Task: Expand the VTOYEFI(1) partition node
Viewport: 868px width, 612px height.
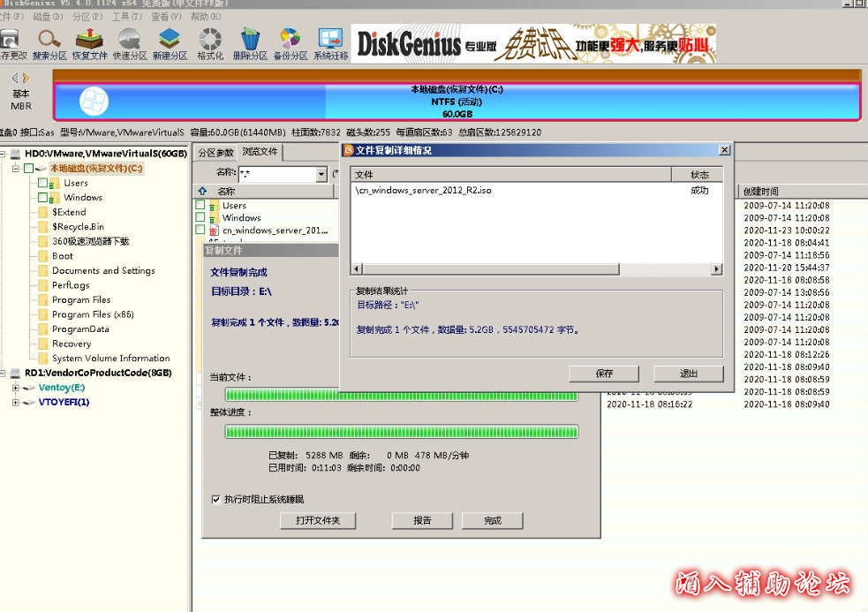Action: point(16,403)
